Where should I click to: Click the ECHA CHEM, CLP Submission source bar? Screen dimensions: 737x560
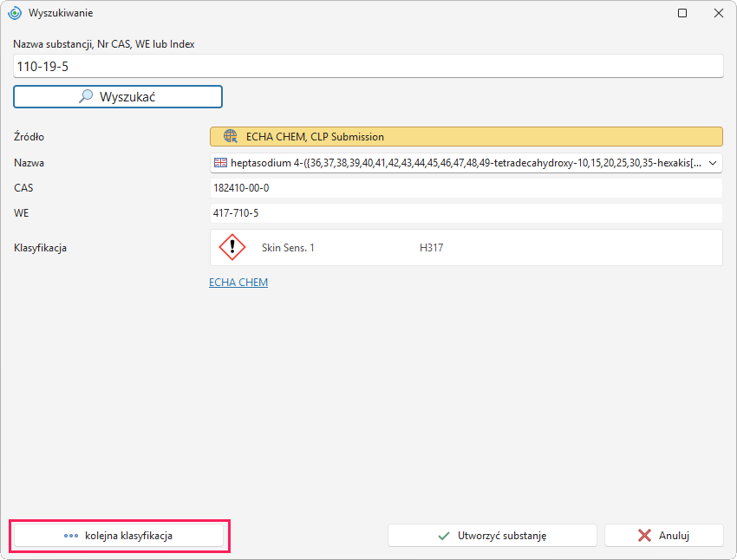(x=466, y=137)
